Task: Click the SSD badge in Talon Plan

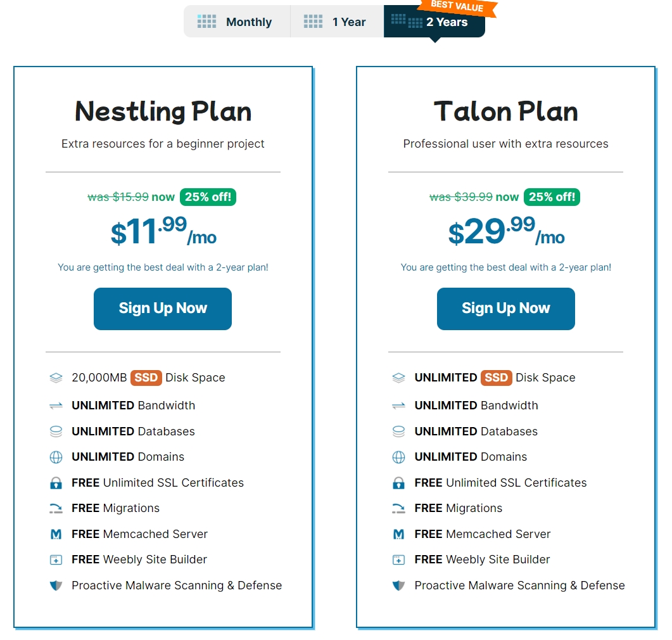Action: coord(496,378)
